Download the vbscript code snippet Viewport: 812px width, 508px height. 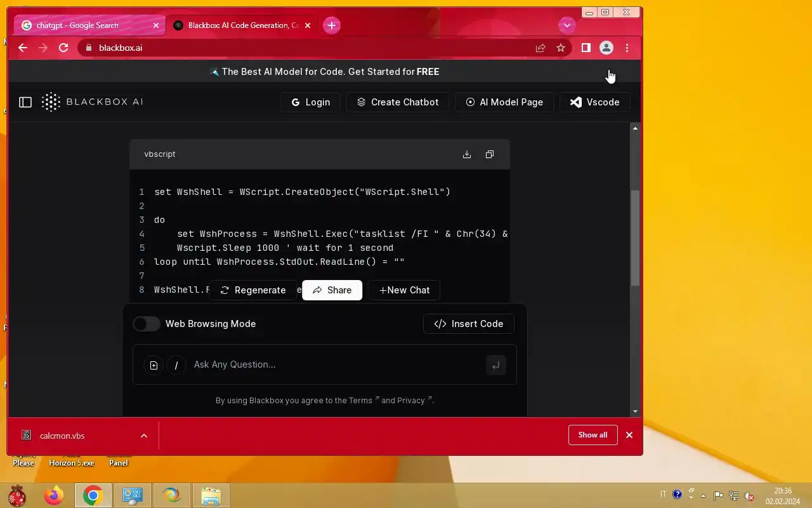(x=467, y=154)
